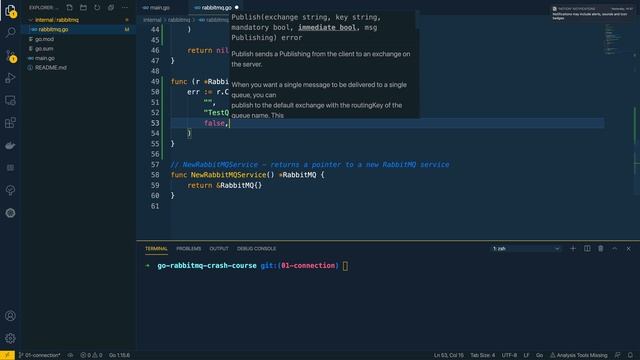The width and height of the screenshot is (640, 360).
Task: Click the feedback icon in status bar
Action: coord(618,355)
